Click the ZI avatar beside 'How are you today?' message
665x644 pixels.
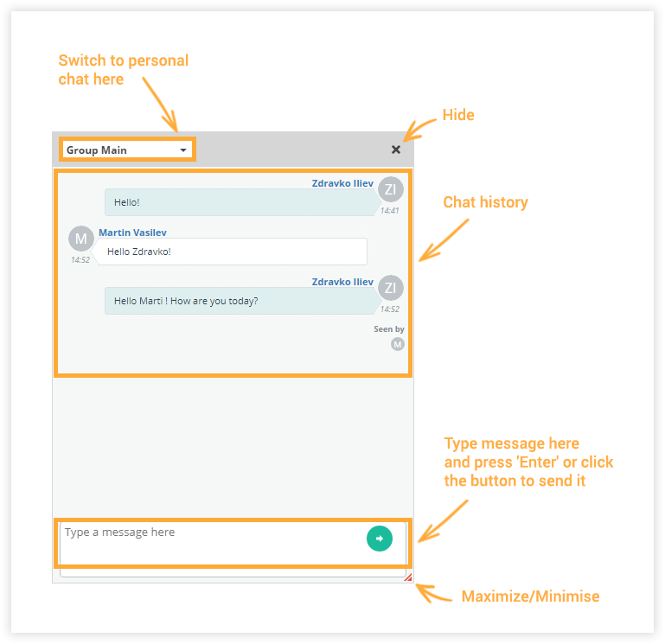[391, 288]
